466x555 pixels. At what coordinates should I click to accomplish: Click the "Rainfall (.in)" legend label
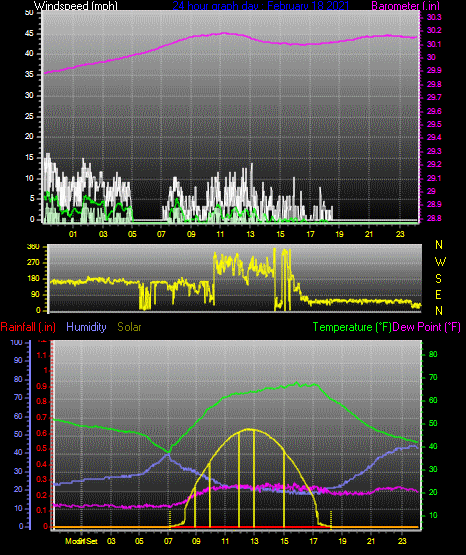[x=28, y=327]
